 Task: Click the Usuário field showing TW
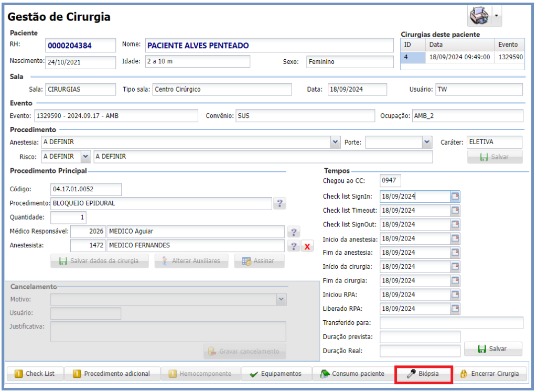click(479, 90)
